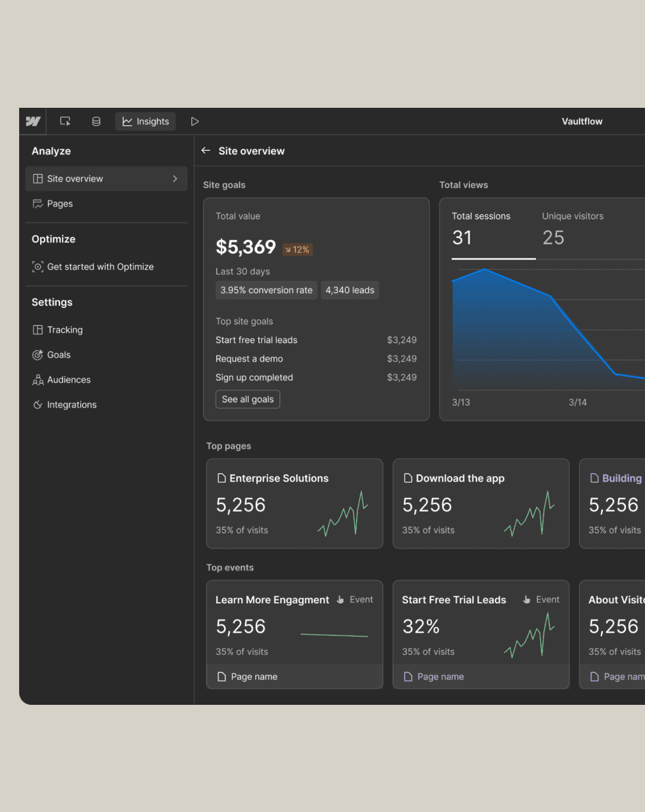Click the 3/14 date axis label
The image size is (645, 812).
578,402
